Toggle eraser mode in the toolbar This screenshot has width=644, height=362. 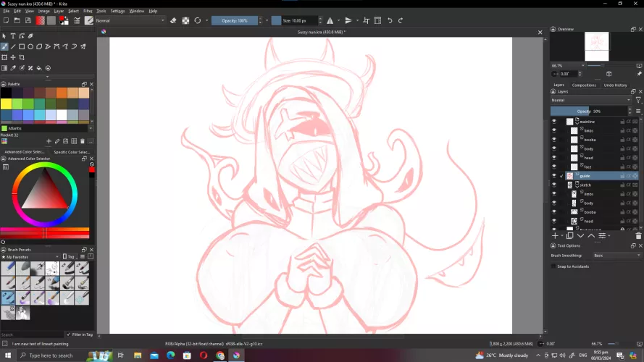173,20
